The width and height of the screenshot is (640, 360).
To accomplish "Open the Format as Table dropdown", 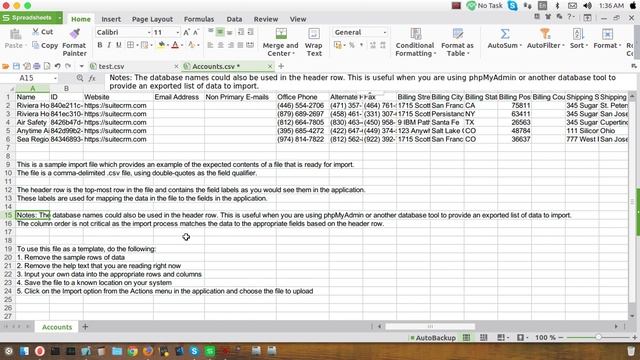I will [457, 42].
